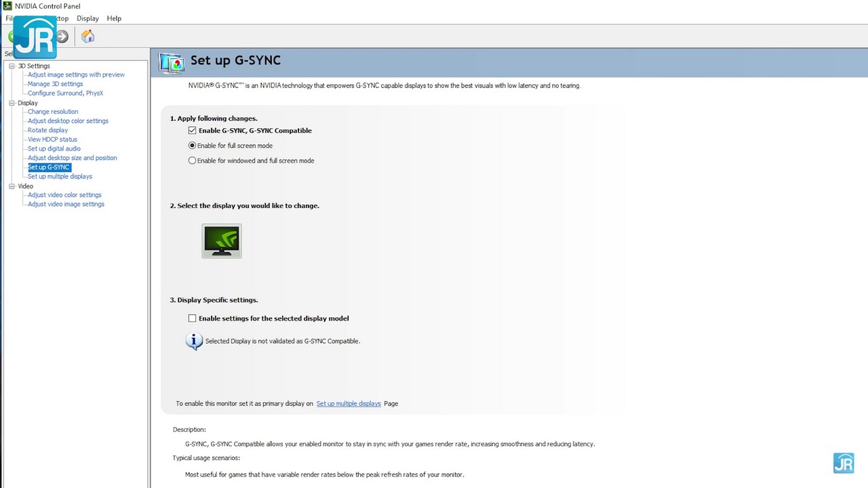
Task: Open Change resolution page
Action: click(53, 112)
